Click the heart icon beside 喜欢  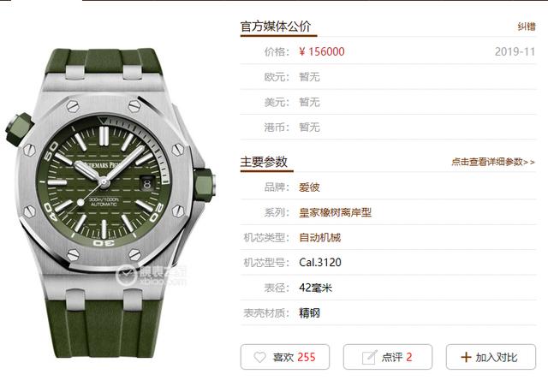click(259, 357)
